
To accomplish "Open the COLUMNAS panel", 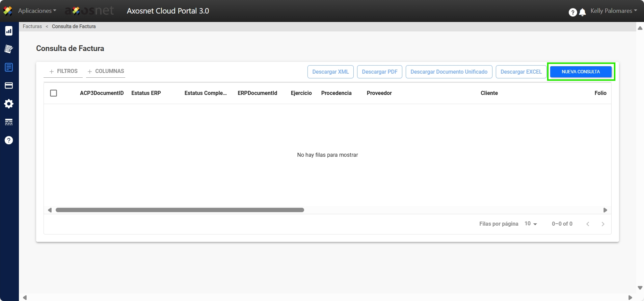I will coord(106,71).
